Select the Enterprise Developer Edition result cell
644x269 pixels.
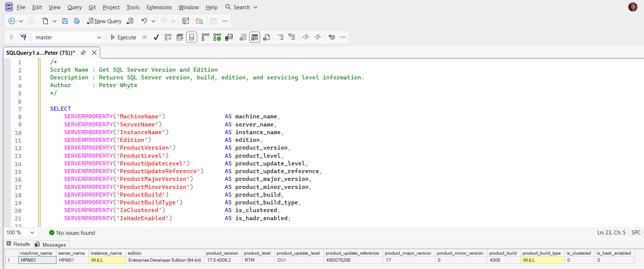pyautogui.click(x=164, y=260)
